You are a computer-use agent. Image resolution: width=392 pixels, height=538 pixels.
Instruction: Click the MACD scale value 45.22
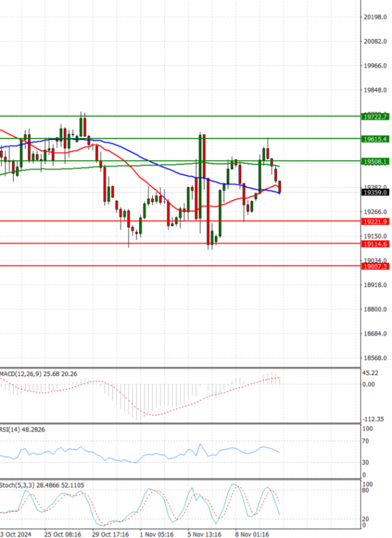tap(370, 373)
